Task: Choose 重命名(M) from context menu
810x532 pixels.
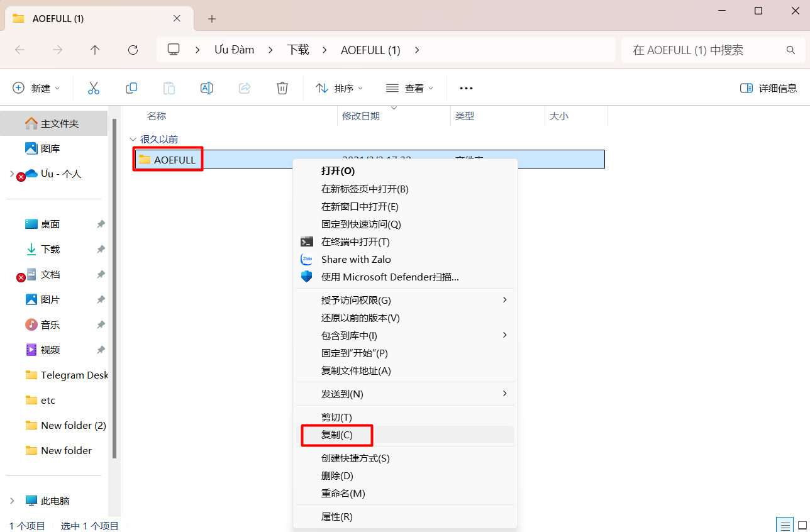Action: [x=405, y=494]
